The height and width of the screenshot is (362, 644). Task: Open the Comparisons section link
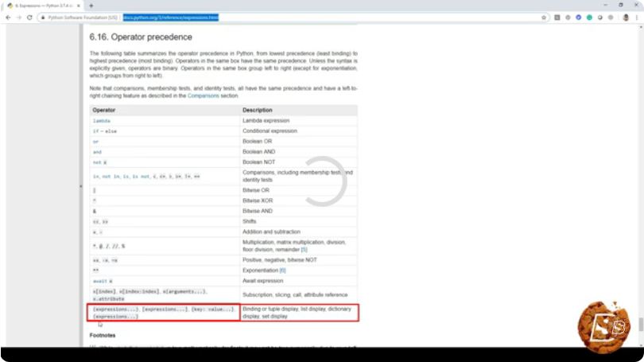pos(203,95)
